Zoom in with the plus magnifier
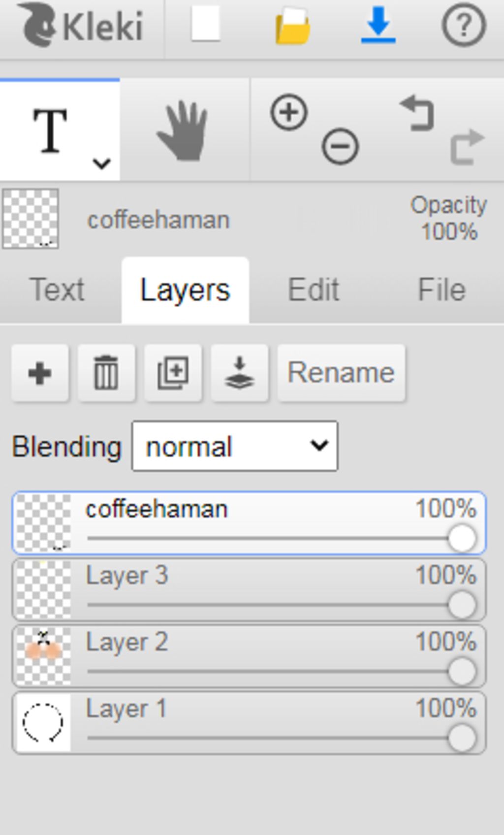The image size is (504, 835). (x=289, y=112)
